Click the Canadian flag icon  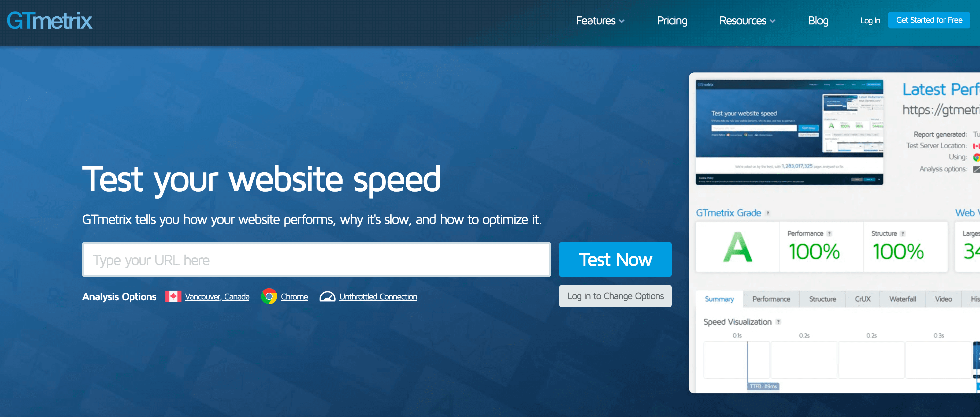173,296
